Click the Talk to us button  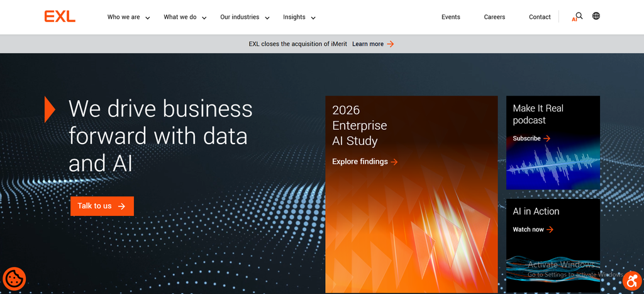[102, 206]
